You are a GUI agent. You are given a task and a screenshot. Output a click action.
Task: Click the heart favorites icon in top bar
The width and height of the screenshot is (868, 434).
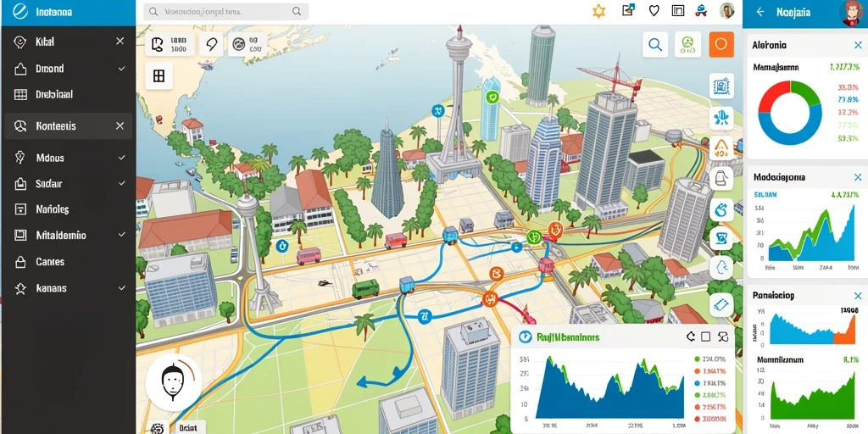coord(654,10)
